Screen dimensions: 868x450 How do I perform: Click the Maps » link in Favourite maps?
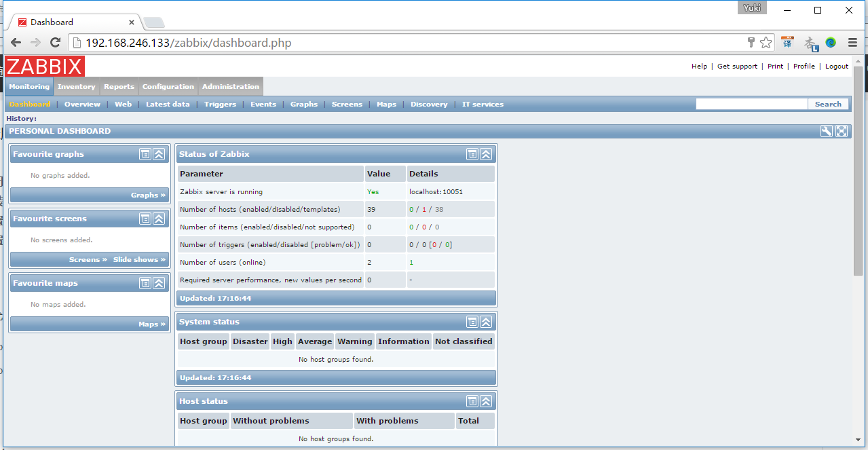pos(153,324)
